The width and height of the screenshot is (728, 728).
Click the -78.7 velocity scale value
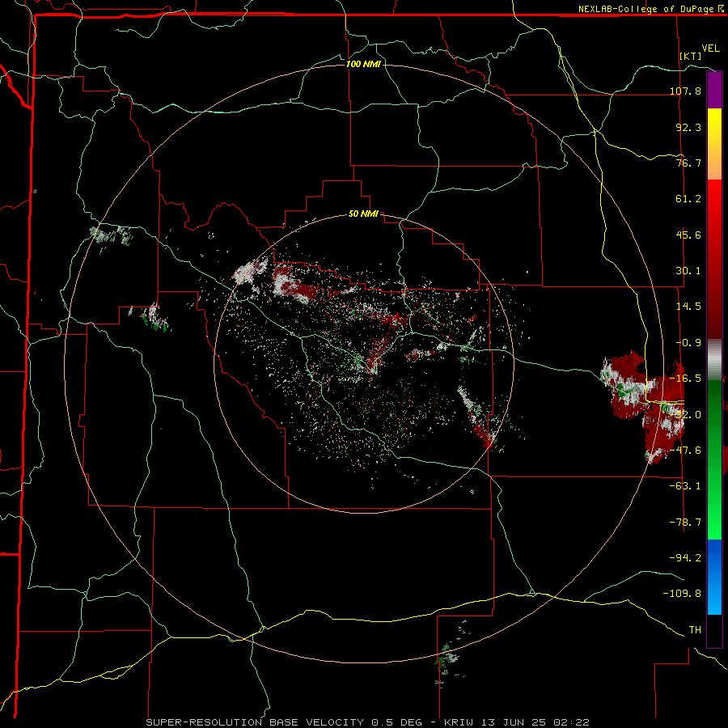point(686,522)
